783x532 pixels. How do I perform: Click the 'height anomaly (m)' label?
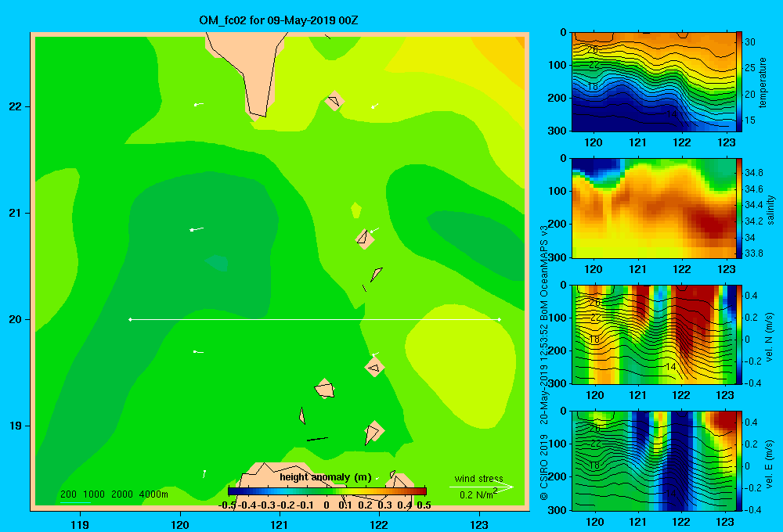[326, 477]
